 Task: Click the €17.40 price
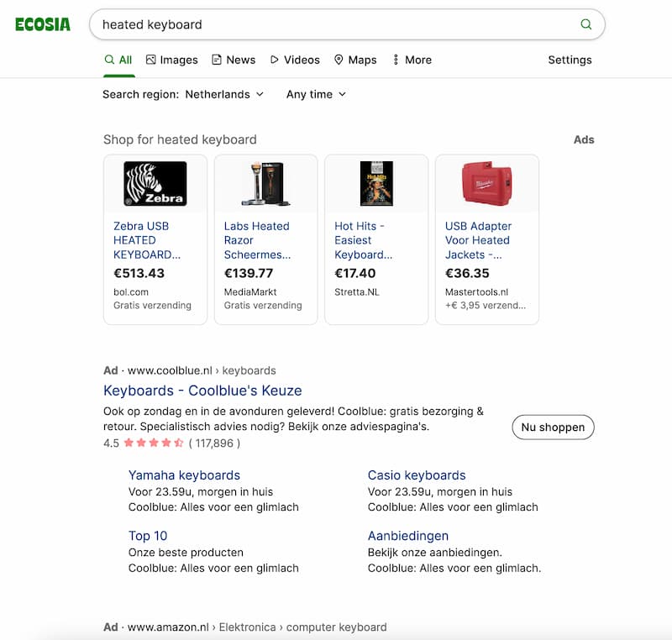[x=355, y=273]
